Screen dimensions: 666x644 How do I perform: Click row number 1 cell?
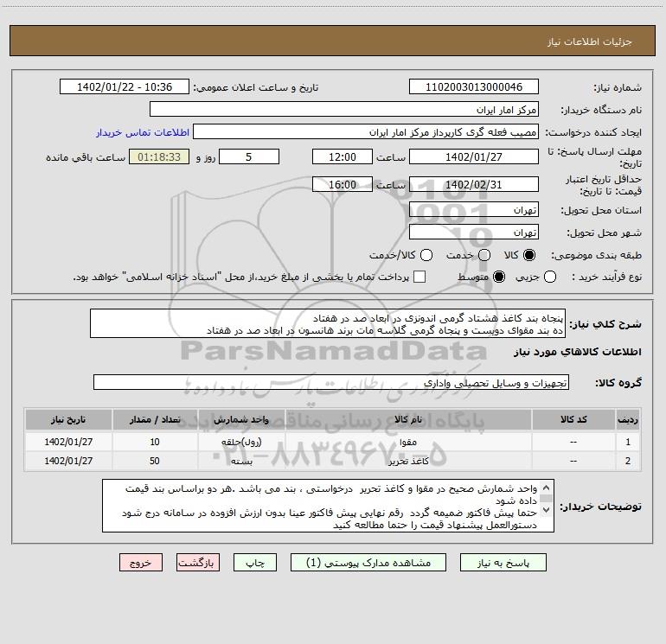[628, 442]
